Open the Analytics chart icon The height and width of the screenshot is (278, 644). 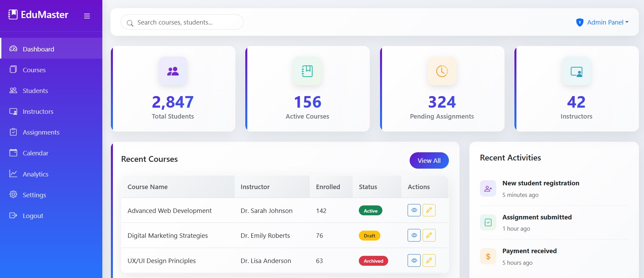click(x=13, y=174)
